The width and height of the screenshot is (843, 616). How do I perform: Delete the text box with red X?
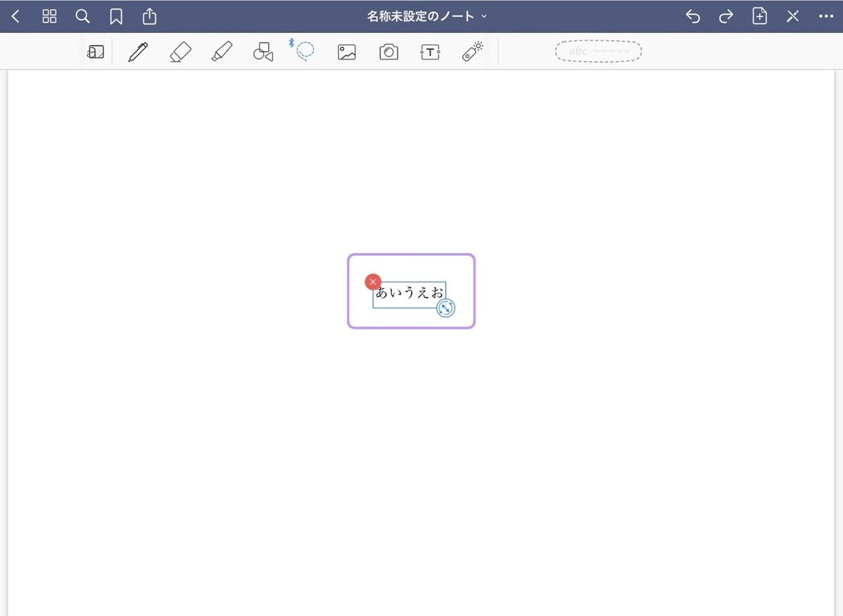373,282
